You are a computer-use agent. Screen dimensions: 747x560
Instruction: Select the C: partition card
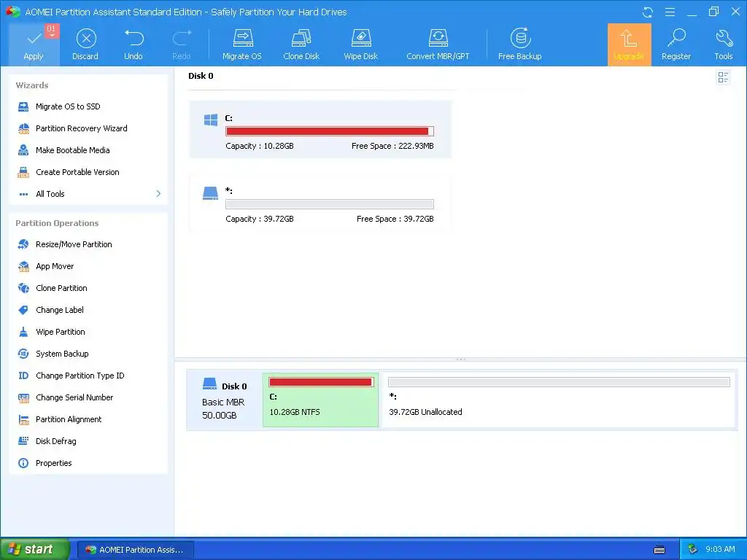[x=320, y=130]
